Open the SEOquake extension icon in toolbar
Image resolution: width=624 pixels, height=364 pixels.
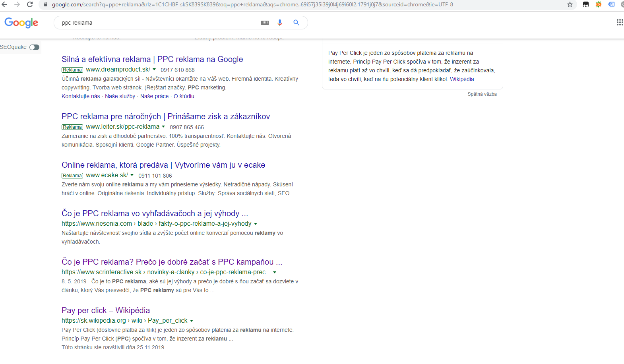(x=599, y=4)
